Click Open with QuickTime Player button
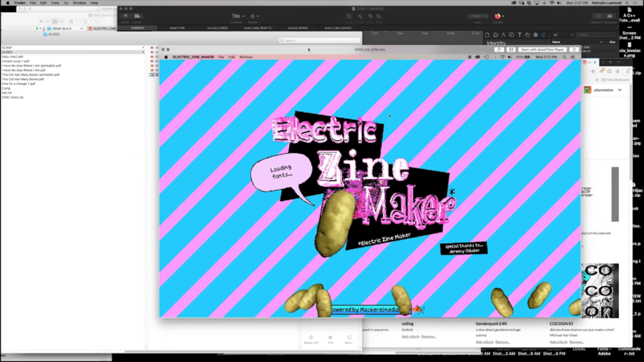 [x=542, y=49]
